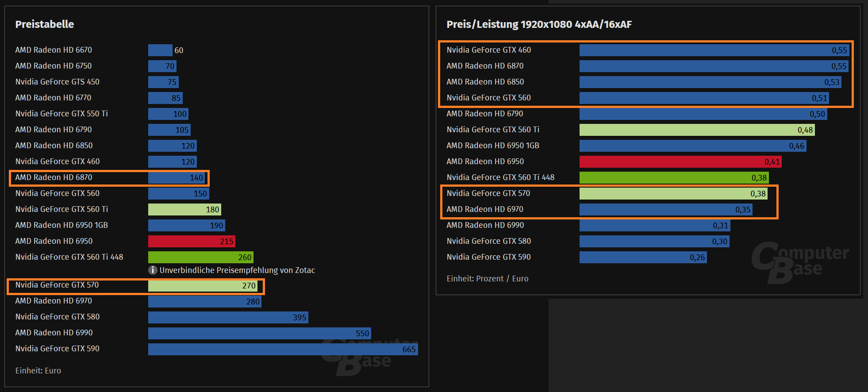Image resolution: width=868 pixels, height=392 pixels.
Task: Click Einheit: Prozent / Euro footer text
Action: [488, 279]
